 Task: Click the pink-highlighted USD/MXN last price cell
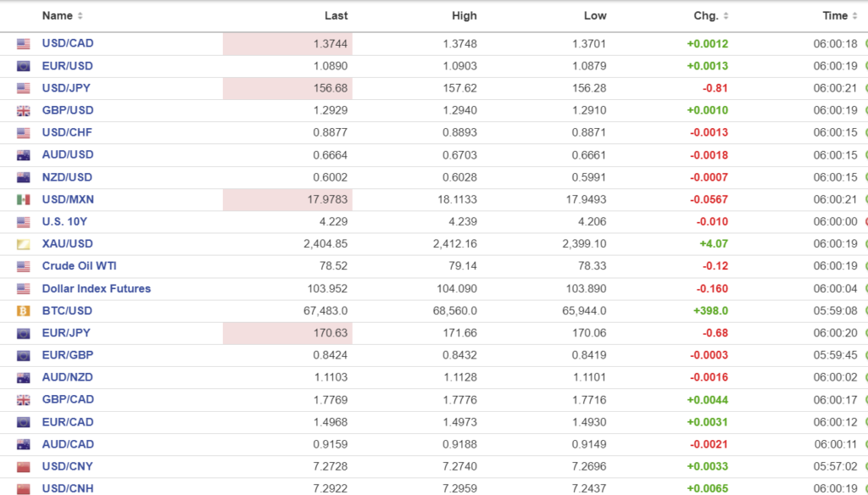click(287, 200)
